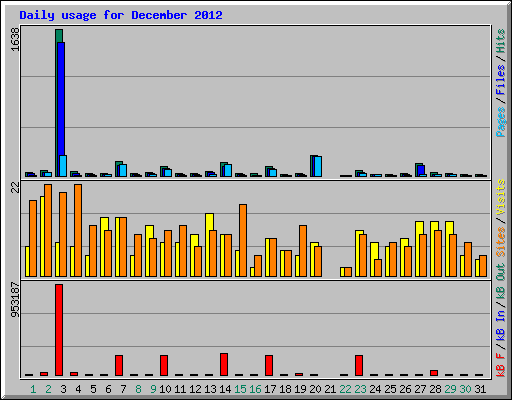512x400 pixels.
Task: Click day 15 on the date axis
Action: pyautogui.click(x=240, y=389)
